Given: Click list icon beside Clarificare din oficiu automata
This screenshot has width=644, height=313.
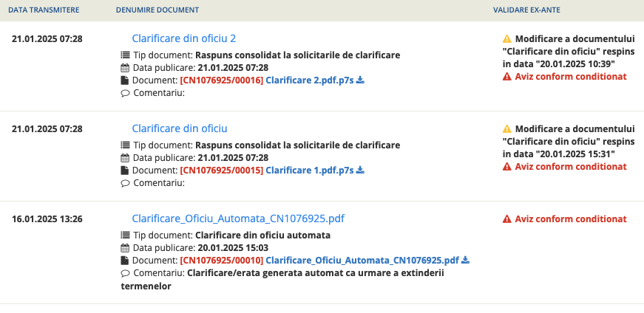Looking at the screenshot, I should [124, 235].
